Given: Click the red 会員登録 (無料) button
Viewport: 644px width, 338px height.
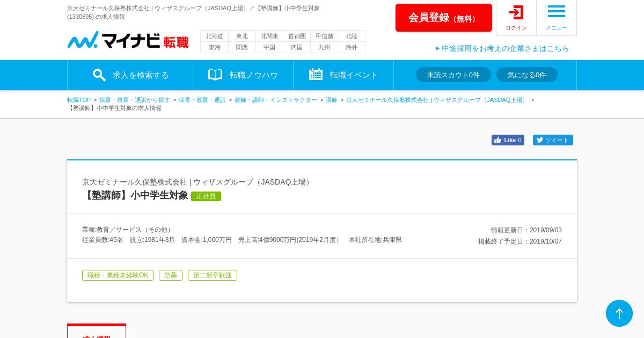Looking at the screenshot, I should click(444, 18).
